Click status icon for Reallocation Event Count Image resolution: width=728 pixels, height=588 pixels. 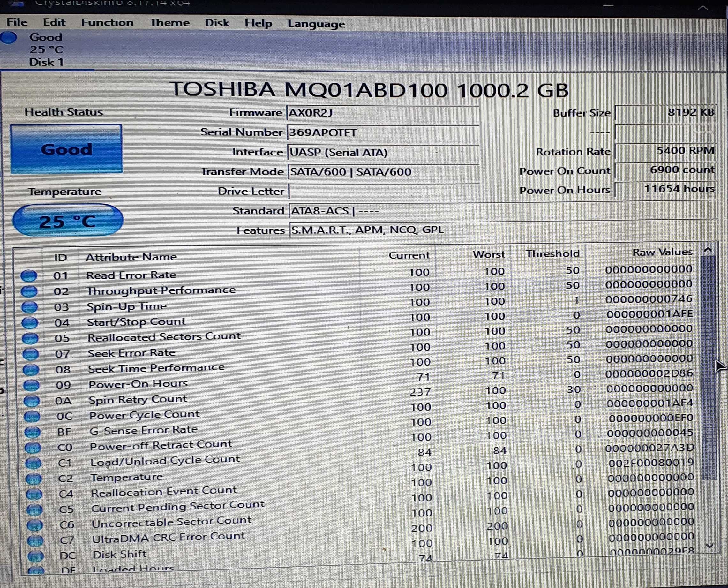(34, 494)
